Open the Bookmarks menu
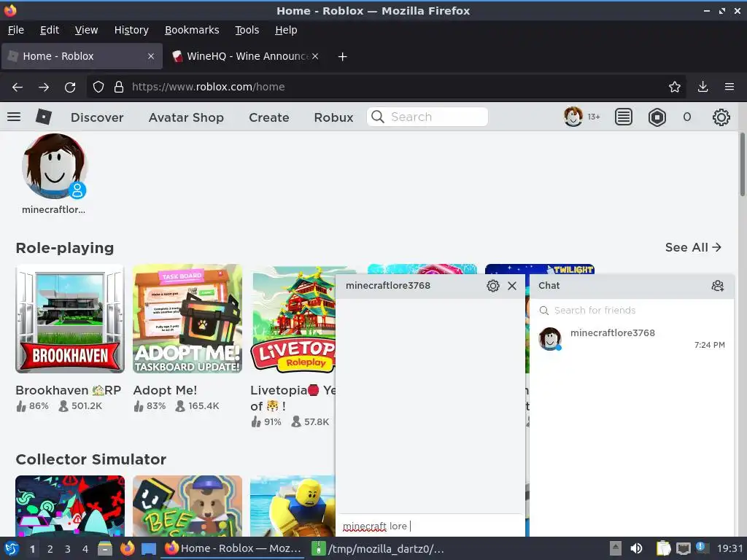This screenshot has width=747, height=560. (x=192, y=30)
